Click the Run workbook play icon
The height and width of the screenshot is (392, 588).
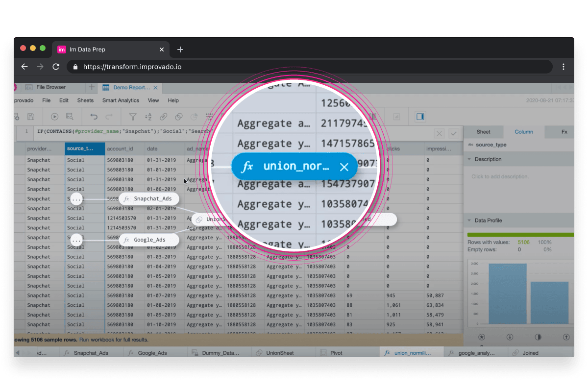[54, 117]
